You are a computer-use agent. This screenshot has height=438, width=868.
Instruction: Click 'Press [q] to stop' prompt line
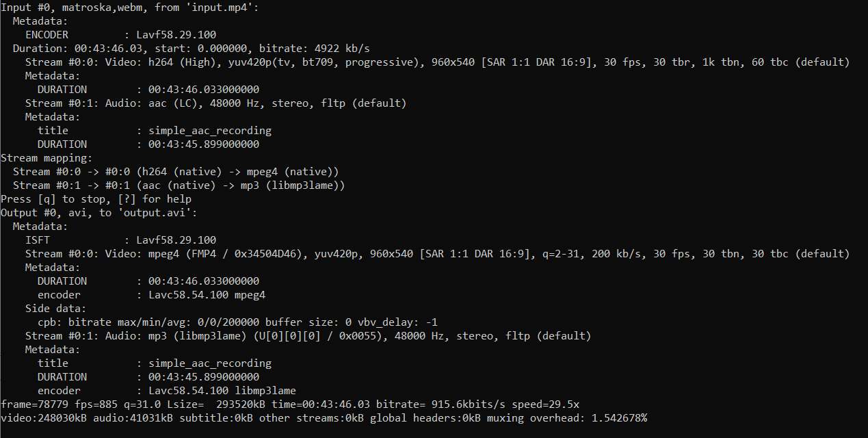tap(96, 199)
